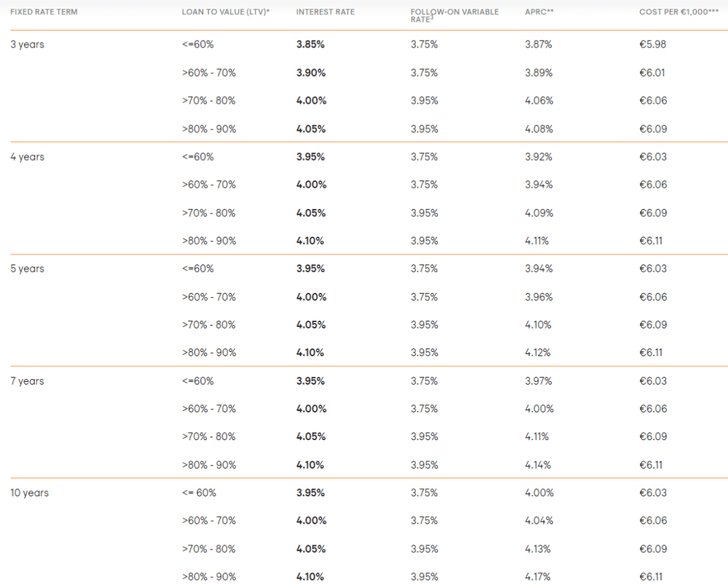
Task: Select the 3 years term label
Action: (x=27, y=45)
